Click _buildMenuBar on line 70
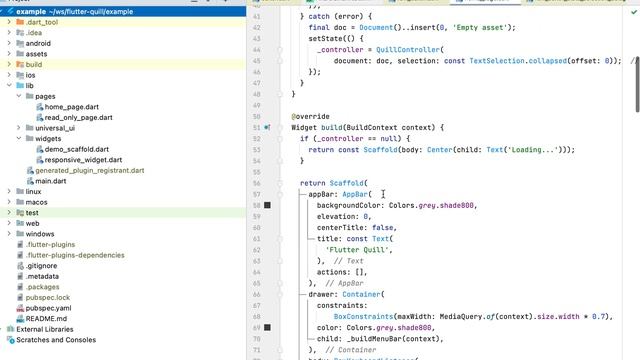640x360 pixels. tap(373, 339)
